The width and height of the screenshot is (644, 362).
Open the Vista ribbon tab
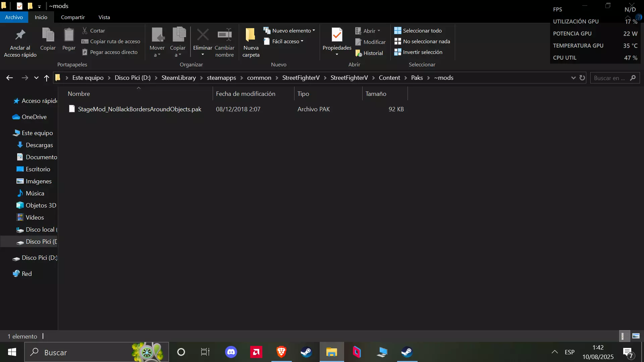coord(104,17)
